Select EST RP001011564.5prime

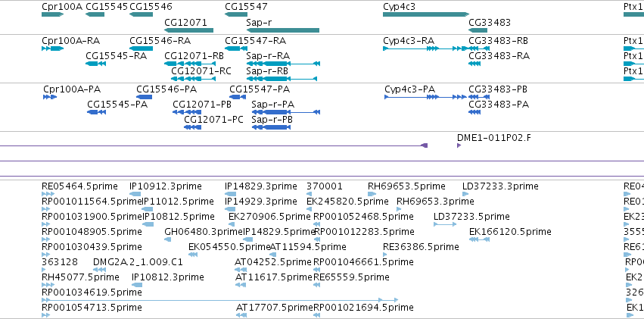point(45,209)
